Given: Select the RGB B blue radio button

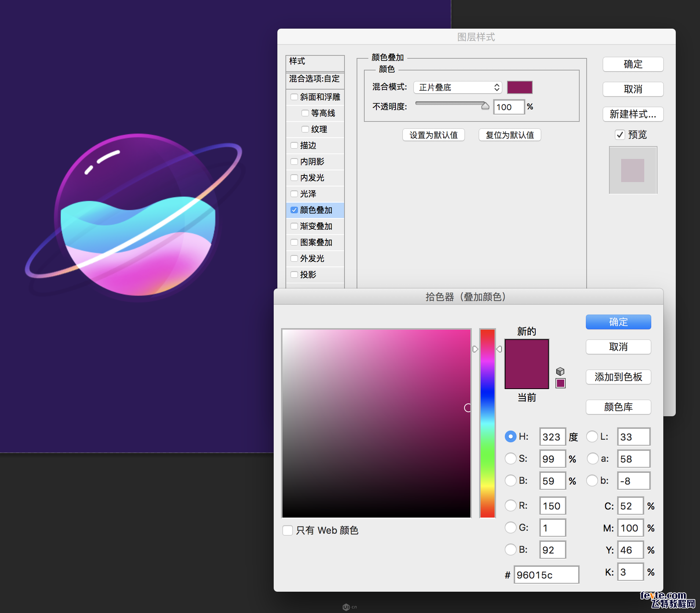Looking at the screenshot, I should [510, 549].
